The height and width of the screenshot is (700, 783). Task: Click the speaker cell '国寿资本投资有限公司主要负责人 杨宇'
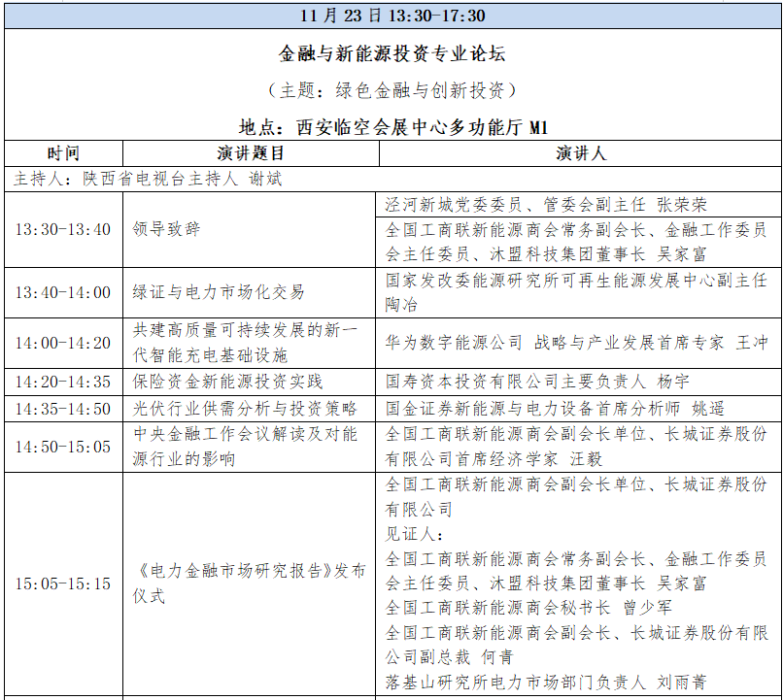coord(578,383)
